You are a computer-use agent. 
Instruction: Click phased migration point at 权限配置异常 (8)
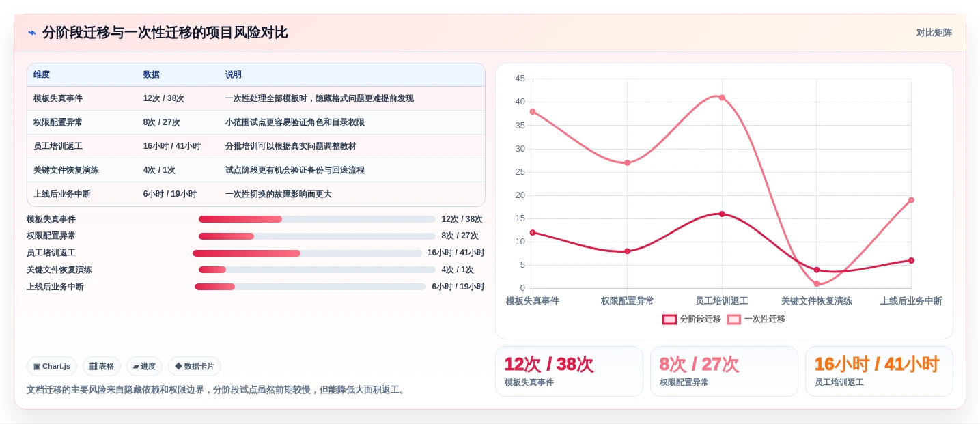627,251
